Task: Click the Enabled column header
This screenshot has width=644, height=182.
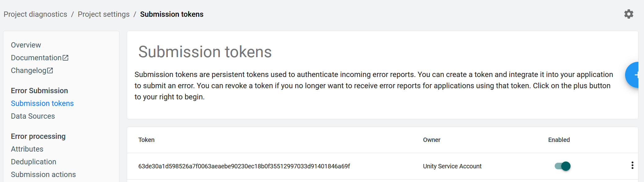Action: (x=559, y=140)
